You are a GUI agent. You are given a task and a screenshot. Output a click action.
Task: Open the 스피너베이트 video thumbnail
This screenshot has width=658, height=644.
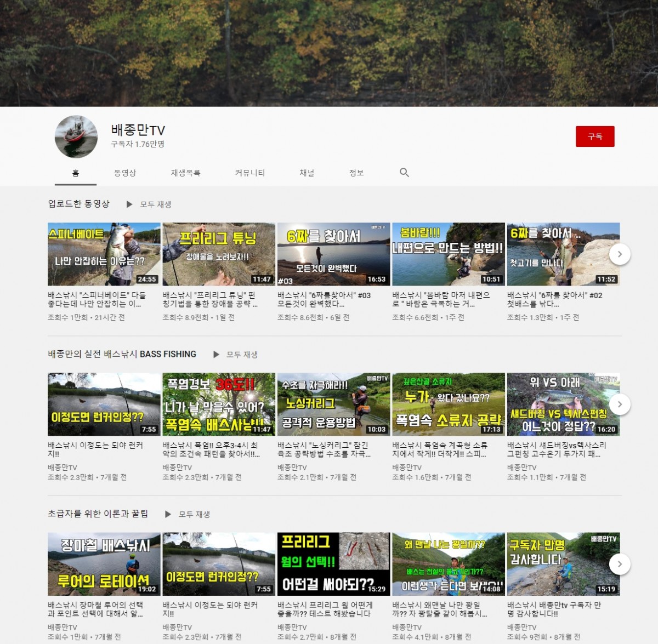click(104, 254)
